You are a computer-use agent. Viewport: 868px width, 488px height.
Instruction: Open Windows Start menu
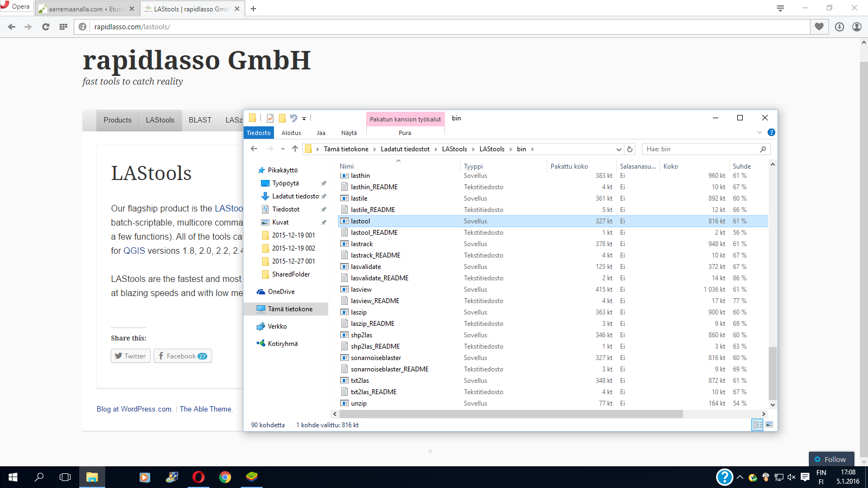click(13, 477)
